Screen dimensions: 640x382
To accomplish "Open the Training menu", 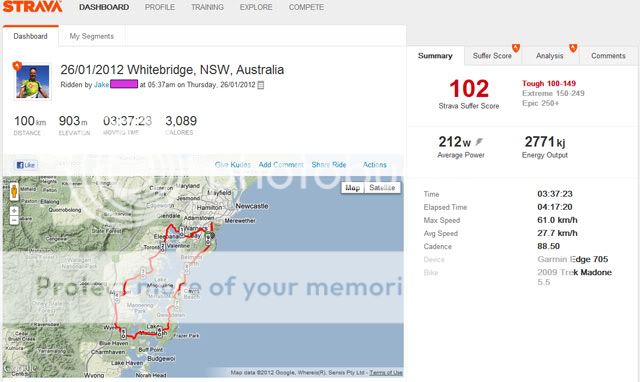I will (207, 7).
